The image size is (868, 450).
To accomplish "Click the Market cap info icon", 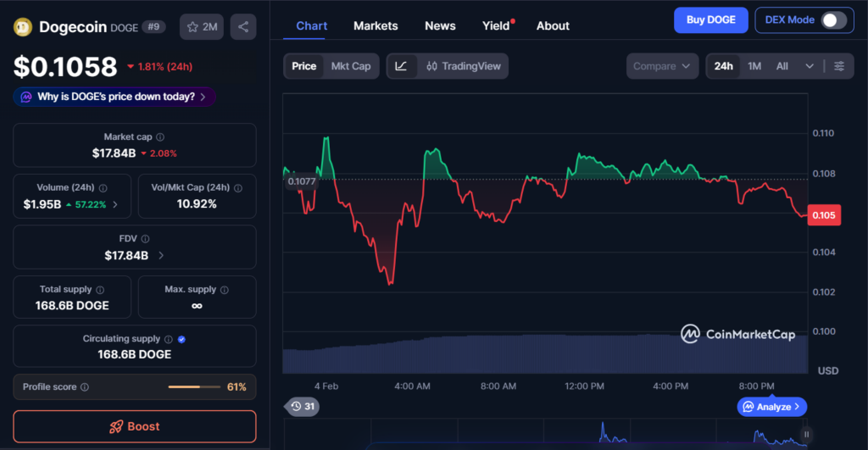I will click(x=160, y=137).
